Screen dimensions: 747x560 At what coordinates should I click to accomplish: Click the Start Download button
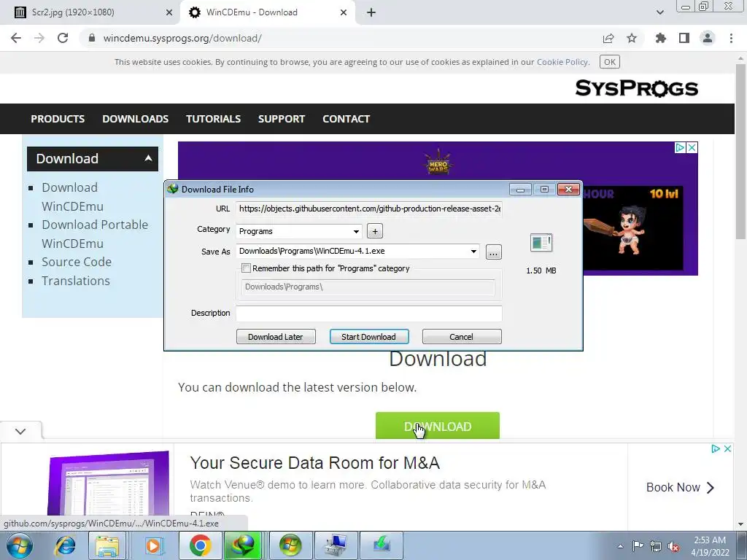[369, 337]
